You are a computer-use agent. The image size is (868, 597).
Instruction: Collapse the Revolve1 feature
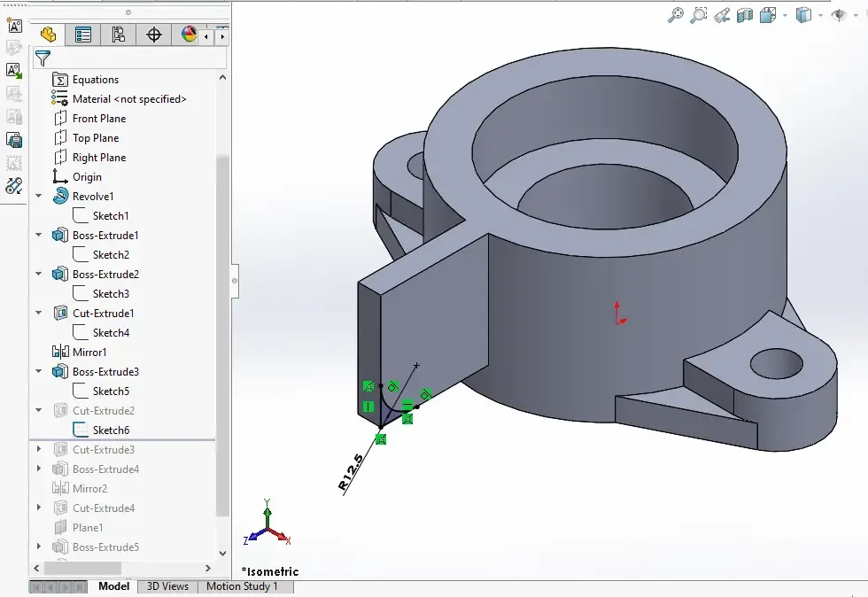click(39, 196)
